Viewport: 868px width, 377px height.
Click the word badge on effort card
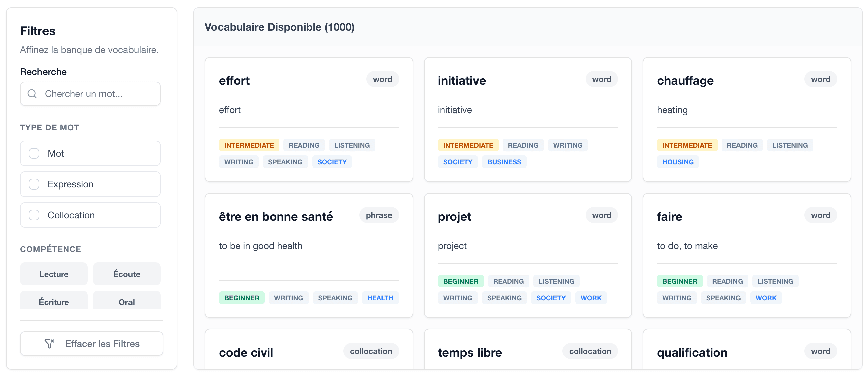[x=382, y=79]
